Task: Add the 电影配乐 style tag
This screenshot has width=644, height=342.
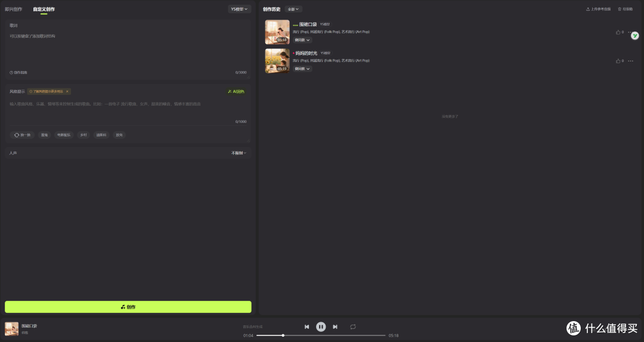Action: point(64,135)
